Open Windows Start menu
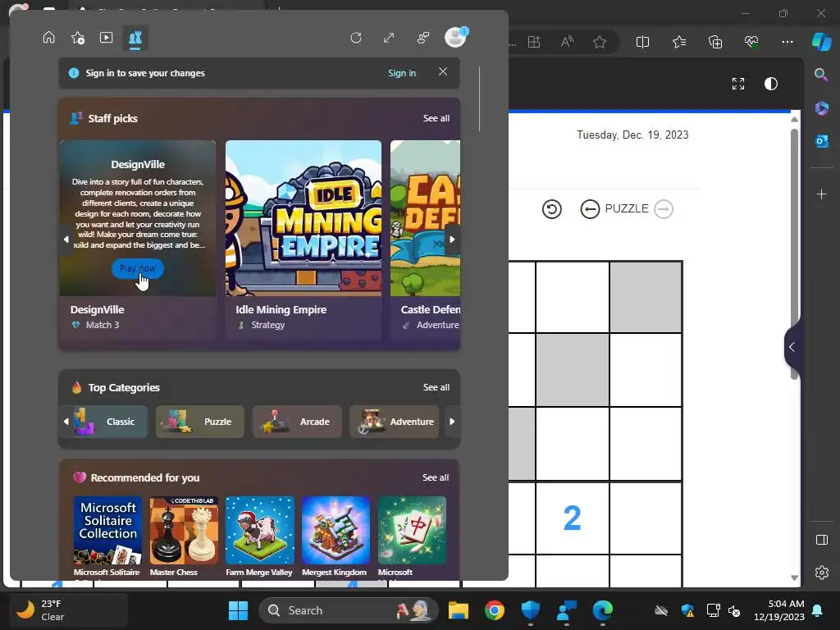This screenshot has width=840, height=630. pos(238,610)
